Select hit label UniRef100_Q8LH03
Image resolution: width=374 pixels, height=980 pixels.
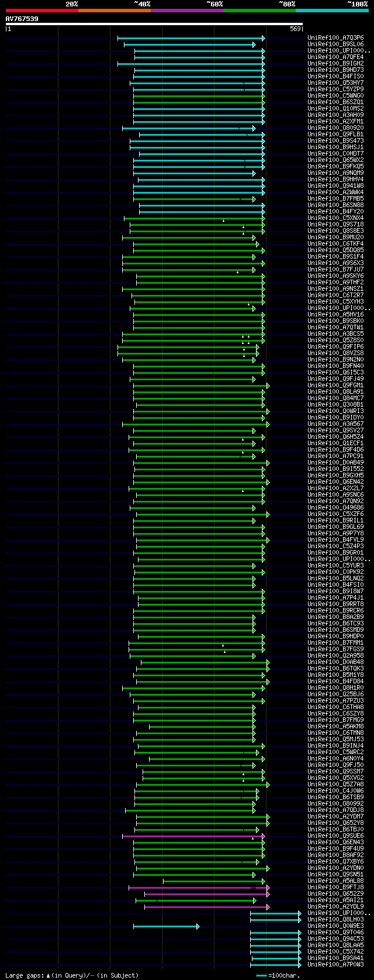(x=335, y=920)
